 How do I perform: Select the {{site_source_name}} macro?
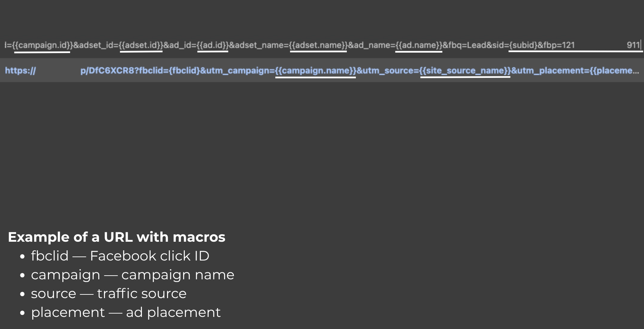pyautogui.click(x=465, y=70)
